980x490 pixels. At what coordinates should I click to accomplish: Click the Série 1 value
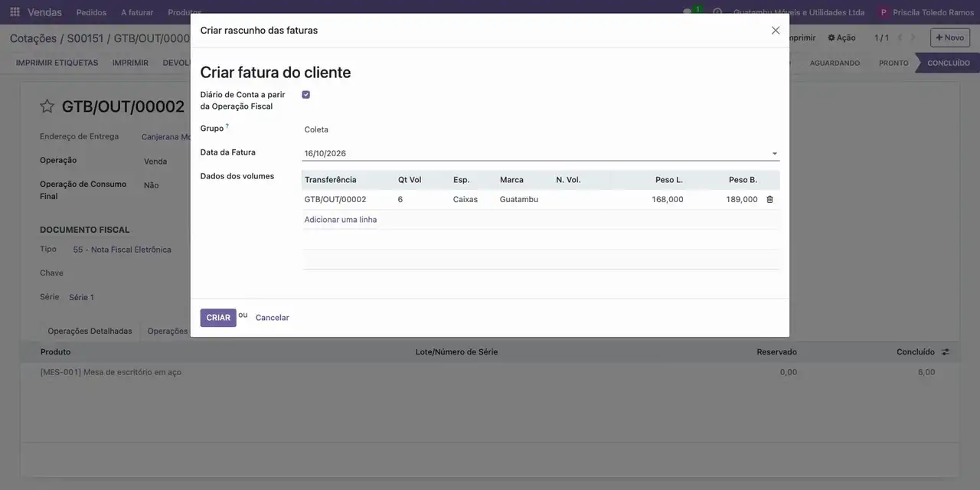coord(81,297)
